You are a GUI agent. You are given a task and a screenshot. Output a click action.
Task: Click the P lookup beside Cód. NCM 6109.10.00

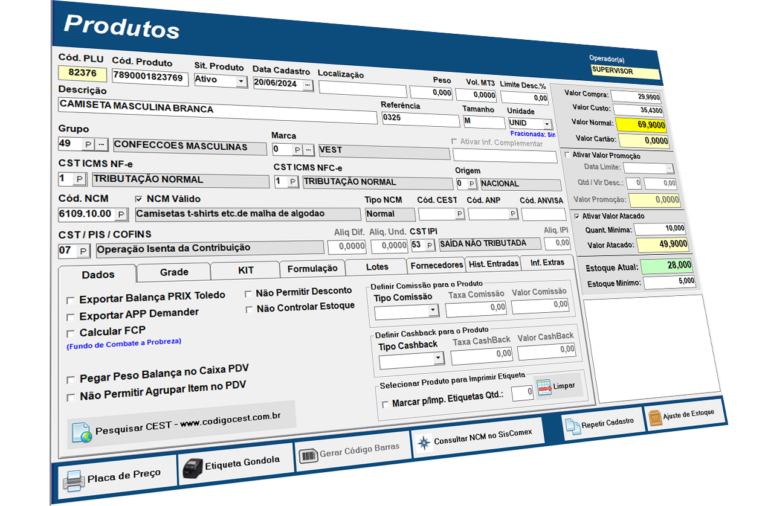point(121,214)
